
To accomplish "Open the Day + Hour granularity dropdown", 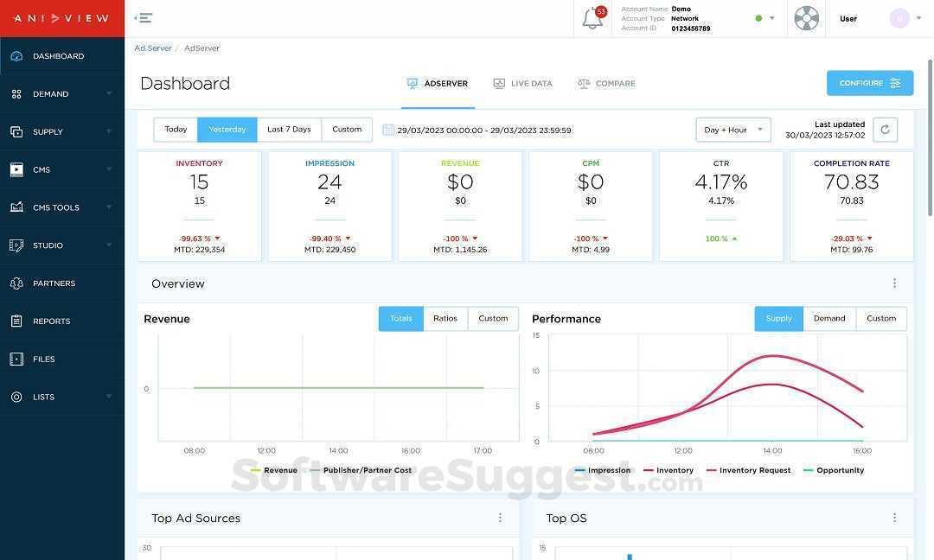I will tap(732, 130).
